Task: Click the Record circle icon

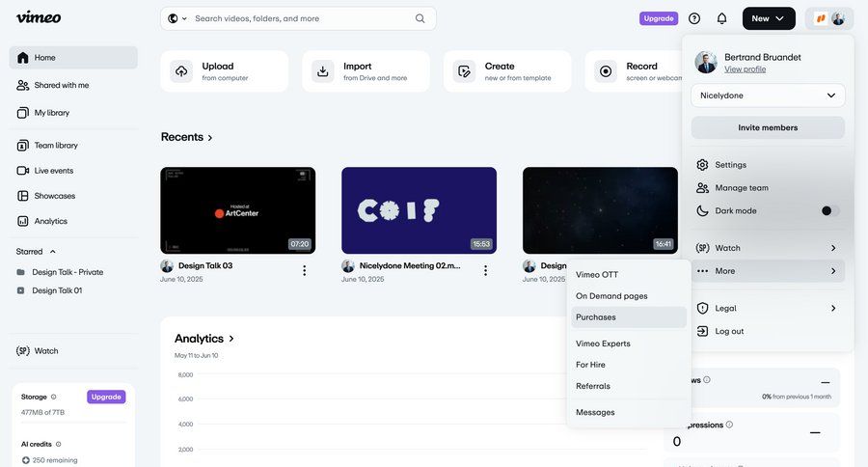Action: (606, 71)
